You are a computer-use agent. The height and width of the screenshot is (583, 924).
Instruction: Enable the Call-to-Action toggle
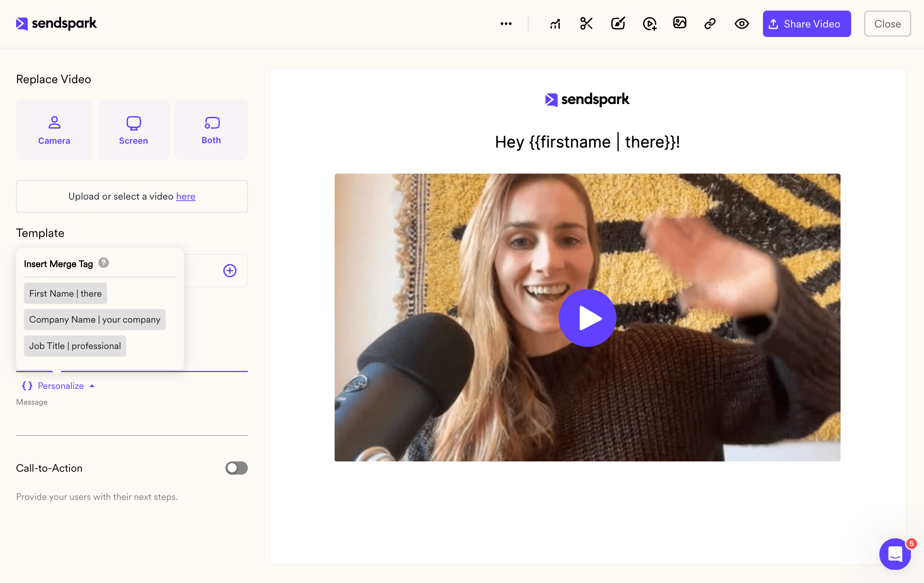pyautogui.click(x=236, y=468)
